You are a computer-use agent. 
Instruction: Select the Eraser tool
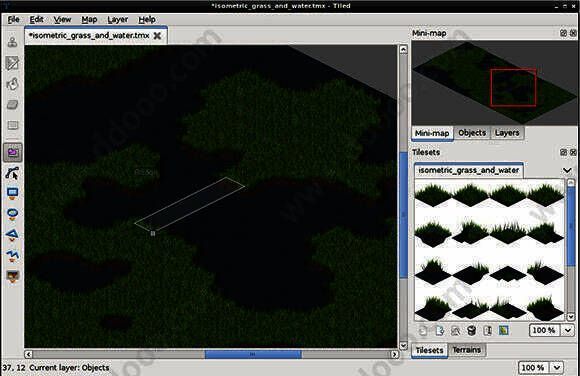coord(13,105)
